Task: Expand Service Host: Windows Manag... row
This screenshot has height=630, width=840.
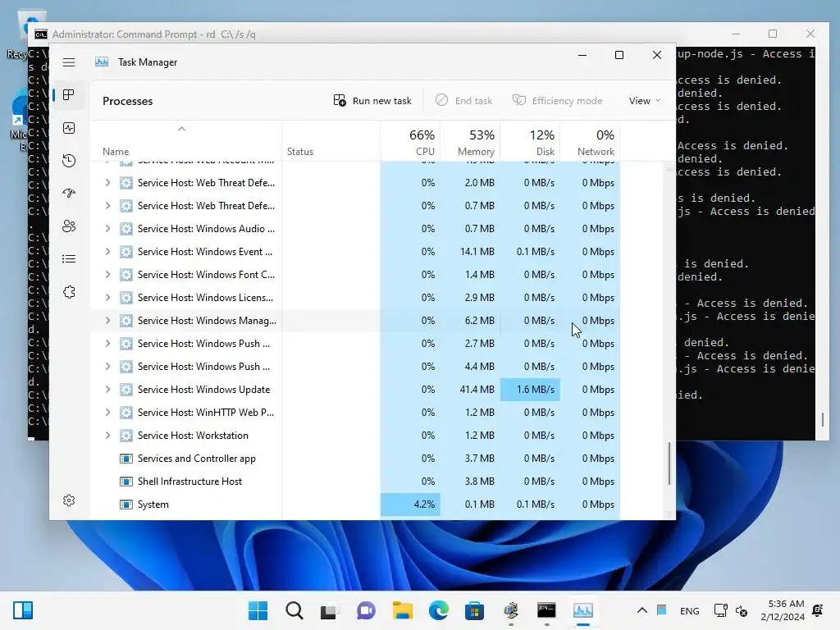Action: (x=107, y=321)
